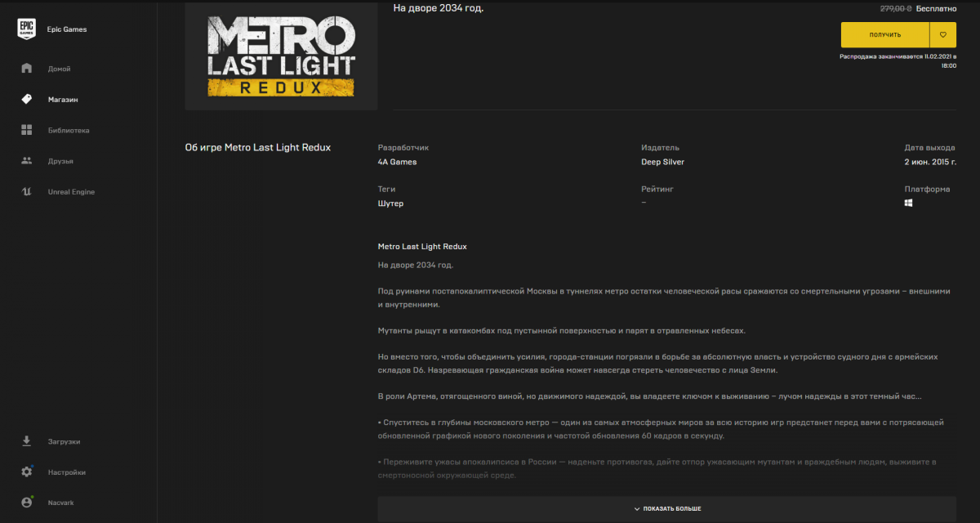Viewport: 980px width, 523px height.
Task: Click the Unreal Engine logo icon
Action: click(x=26, y=192)
